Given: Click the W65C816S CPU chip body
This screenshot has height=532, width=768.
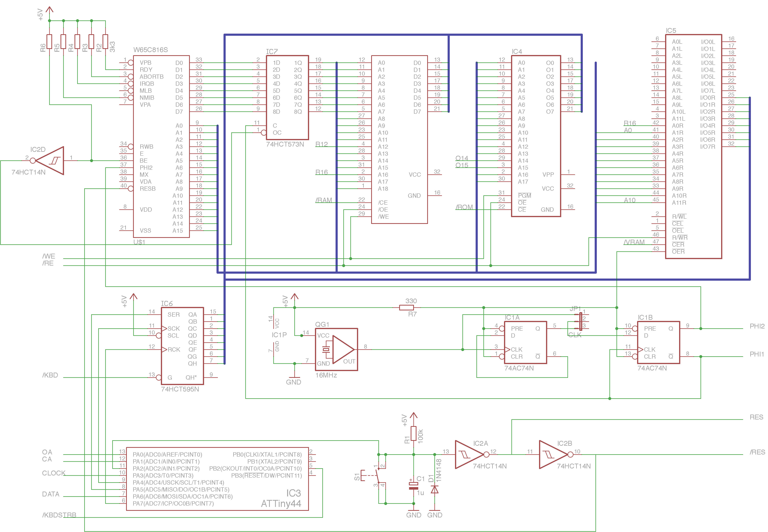Looking at the screenshot, I should (x=161, y=147).
